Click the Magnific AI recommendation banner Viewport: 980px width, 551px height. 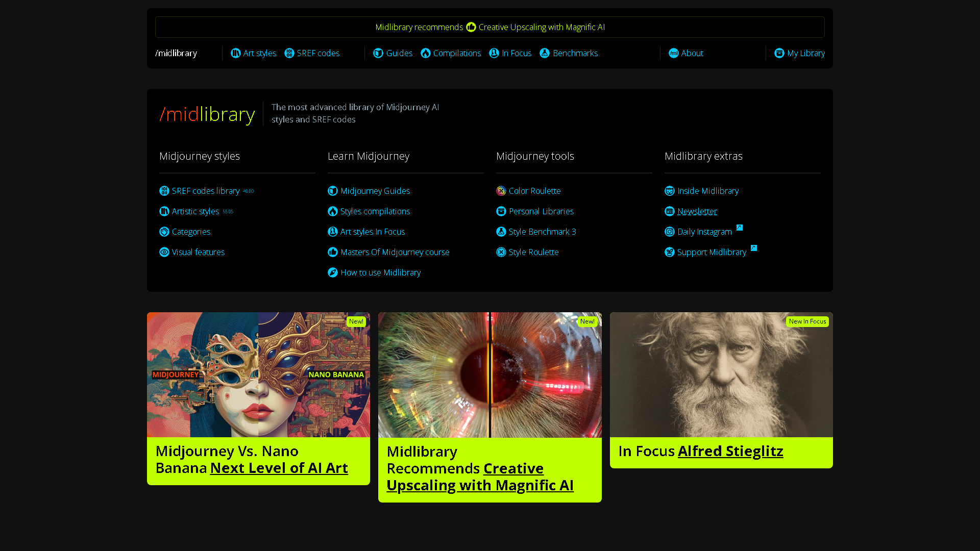tap(490, 27)
